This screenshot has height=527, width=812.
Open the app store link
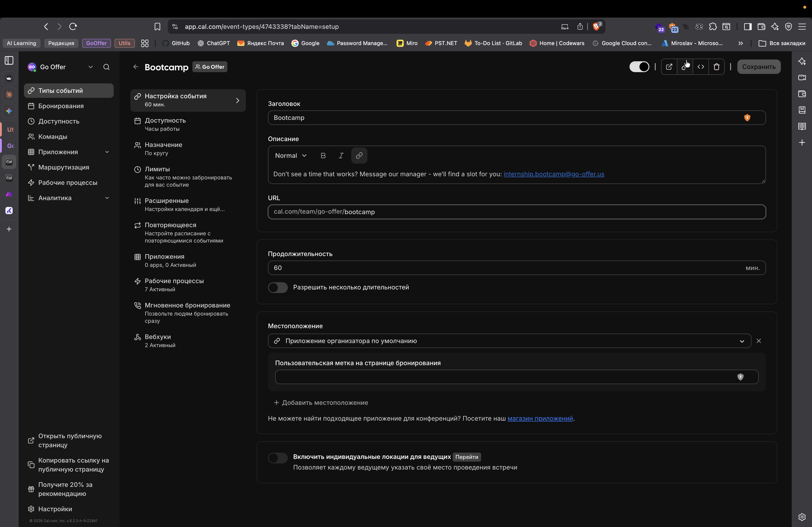540,418
